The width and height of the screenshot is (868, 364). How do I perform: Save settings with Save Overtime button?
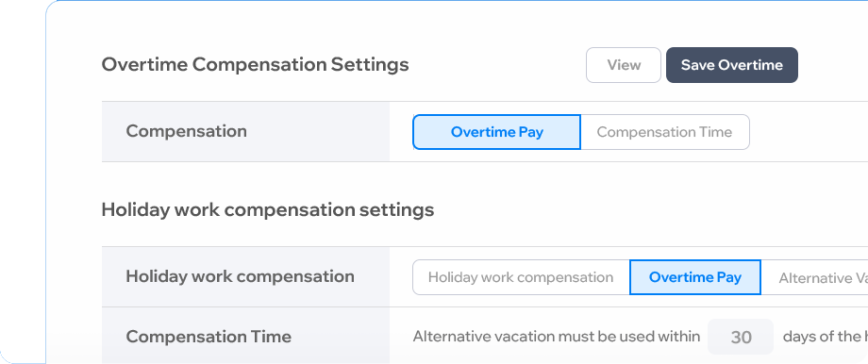click(x=732, y=65)
